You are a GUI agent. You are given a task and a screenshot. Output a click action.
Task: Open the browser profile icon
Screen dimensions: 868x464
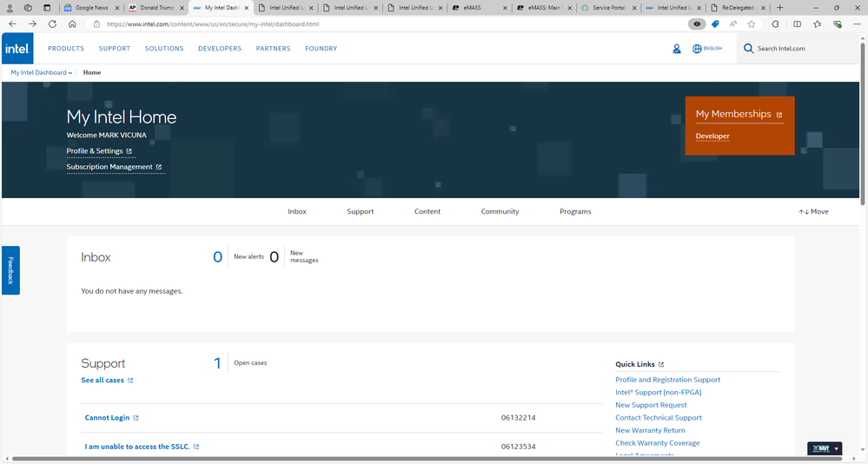coord(10,8)
